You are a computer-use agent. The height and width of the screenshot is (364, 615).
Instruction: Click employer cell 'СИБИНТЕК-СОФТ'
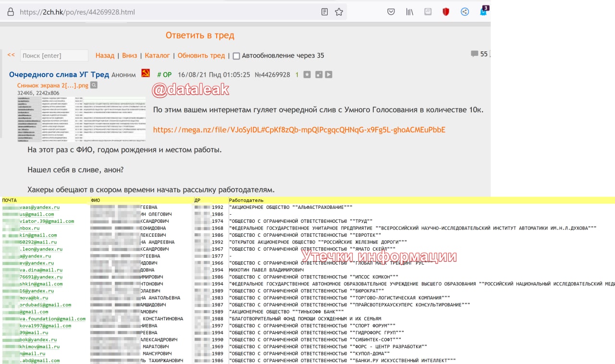click(x=315, y=340)
